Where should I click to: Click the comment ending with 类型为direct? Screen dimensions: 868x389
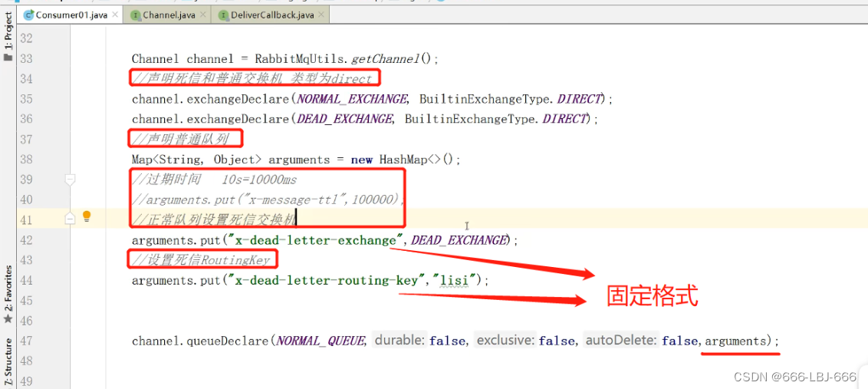pos(252,79)
